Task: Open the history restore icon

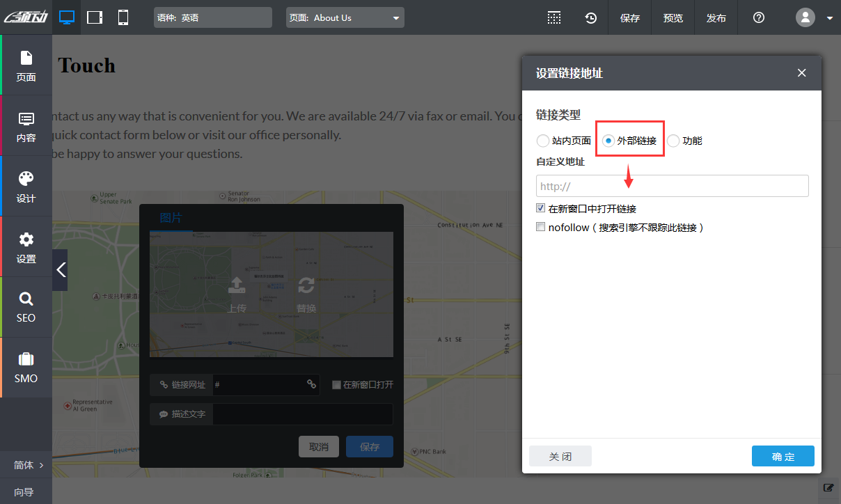Action: pos(590,18)
